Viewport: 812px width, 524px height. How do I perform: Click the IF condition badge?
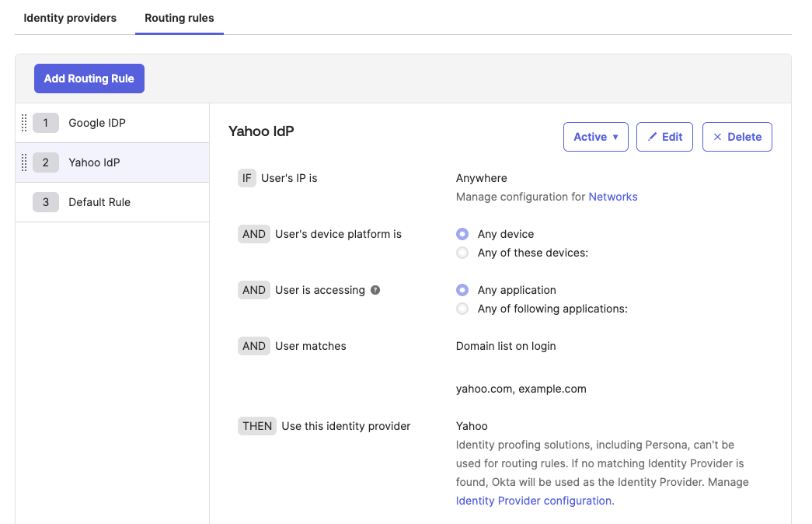coord(247,178)
